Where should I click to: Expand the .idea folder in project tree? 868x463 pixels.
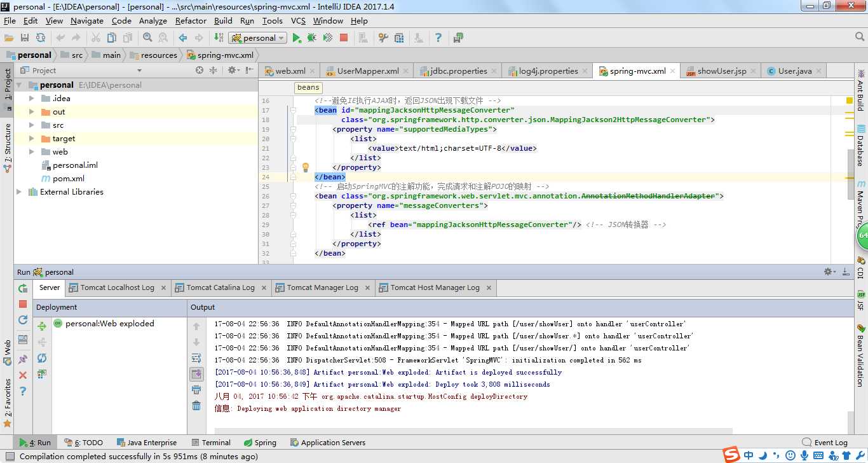[31, 99]
